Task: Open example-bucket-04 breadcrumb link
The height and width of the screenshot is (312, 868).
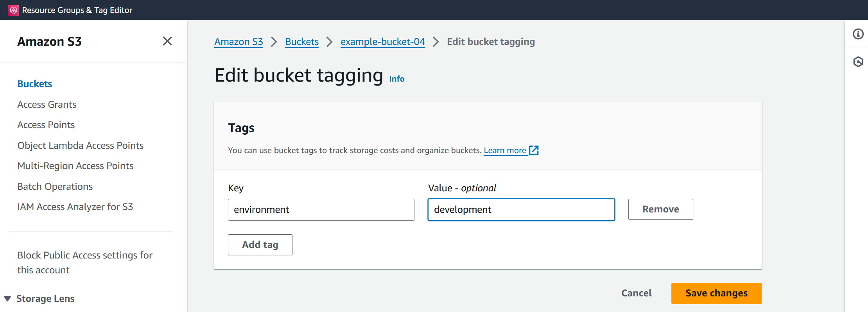Action: (x=382, y=42)
